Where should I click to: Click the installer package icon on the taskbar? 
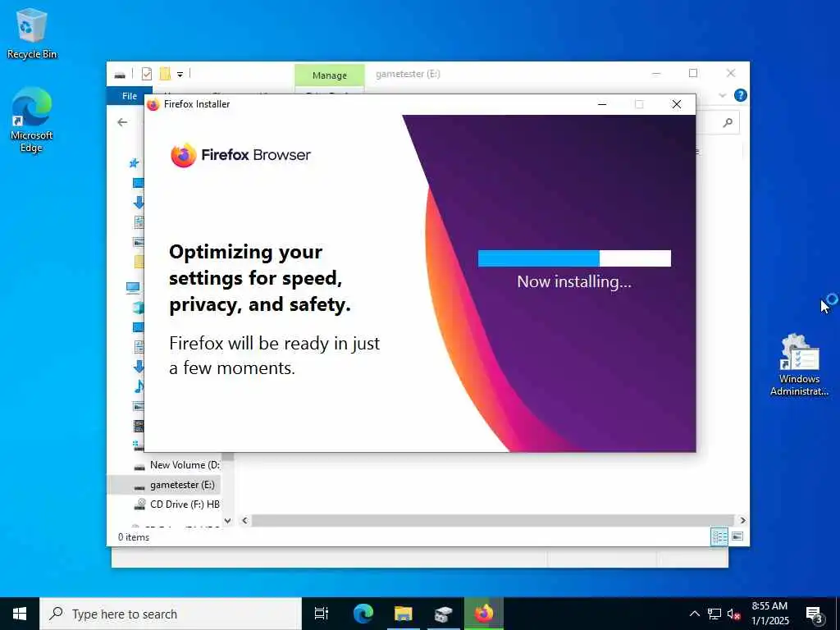(x=443, y=614)
